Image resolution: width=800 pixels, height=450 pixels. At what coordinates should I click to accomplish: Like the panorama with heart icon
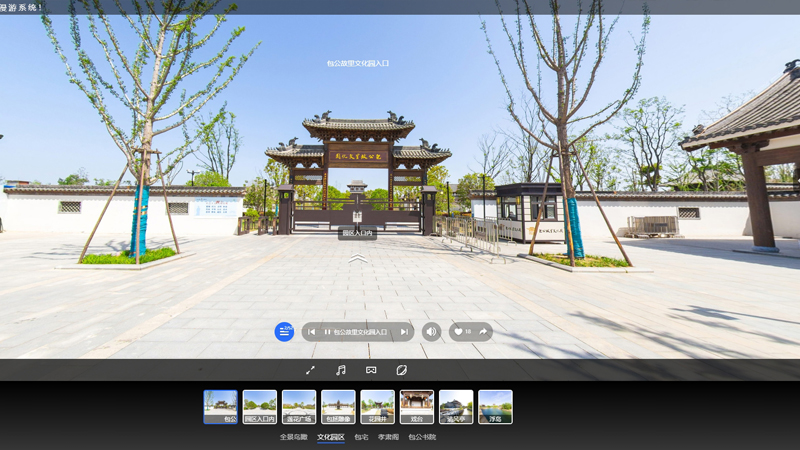click(x=459, y=332)
